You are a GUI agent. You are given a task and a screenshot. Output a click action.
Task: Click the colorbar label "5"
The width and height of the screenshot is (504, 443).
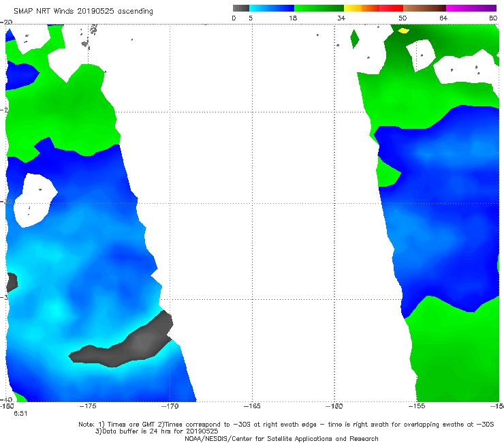pyautogui.click(x=251, y=18)
